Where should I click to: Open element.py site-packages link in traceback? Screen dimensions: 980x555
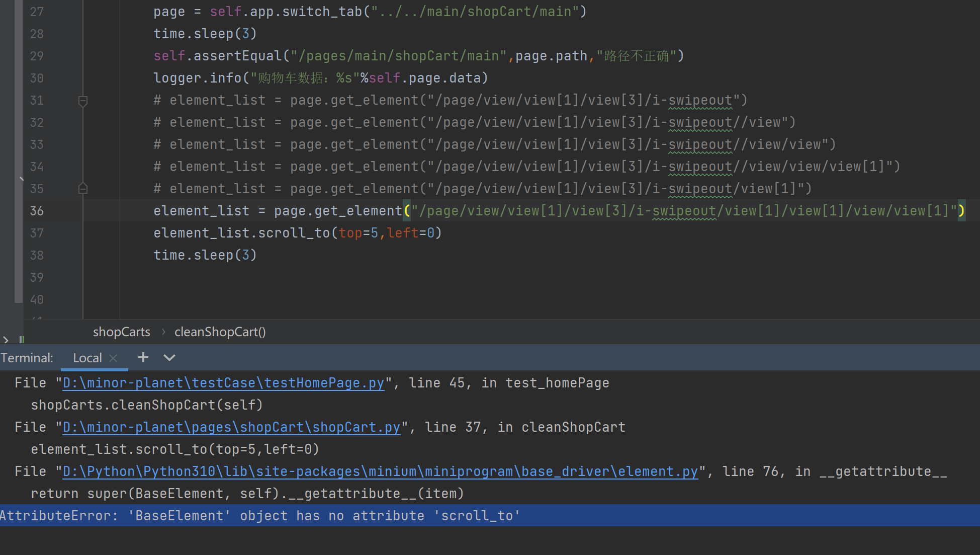pos(380,472)
